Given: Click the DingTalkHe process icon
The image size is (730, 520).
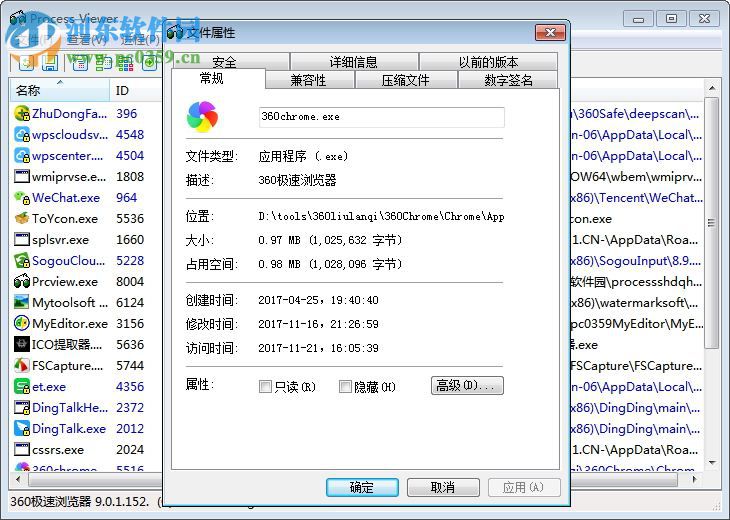Looking at the screenshot, I should 21,407.
